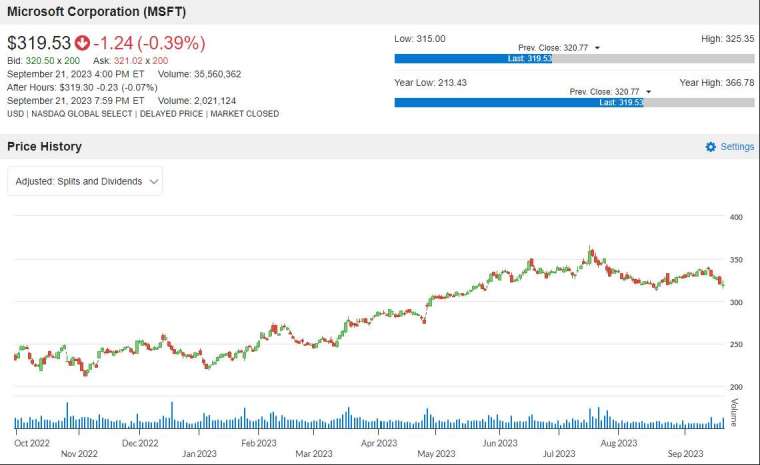
Task: Click the Year Low: 213.43 label
Action: pos(430,83)
